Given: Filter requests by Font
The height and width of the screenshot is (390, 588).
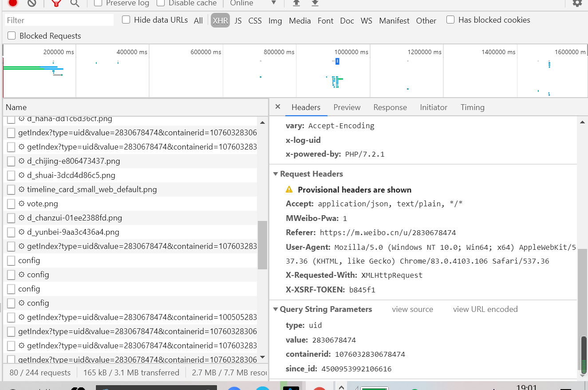Looking at the screenshot, I should click(x=325, y=20).
